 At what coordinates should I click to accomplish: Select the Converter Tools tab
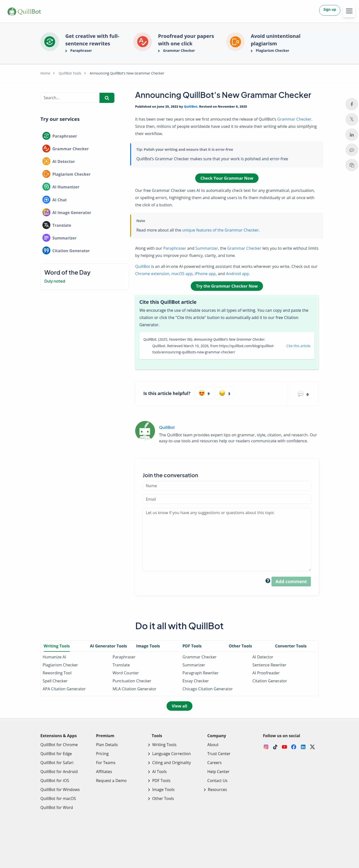[x=291, y=646]
